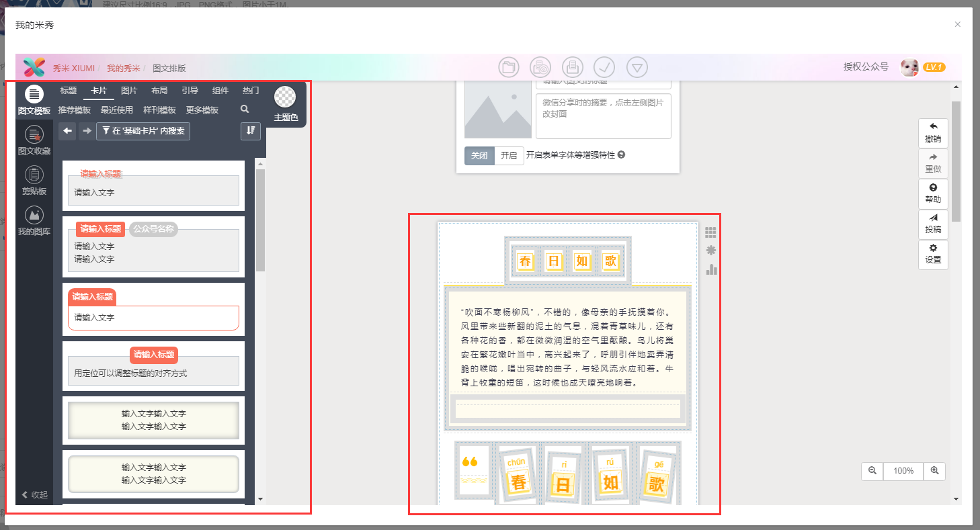980x530 pixels.
Task: Click the save icon in top toolbar
Action: 573,67
